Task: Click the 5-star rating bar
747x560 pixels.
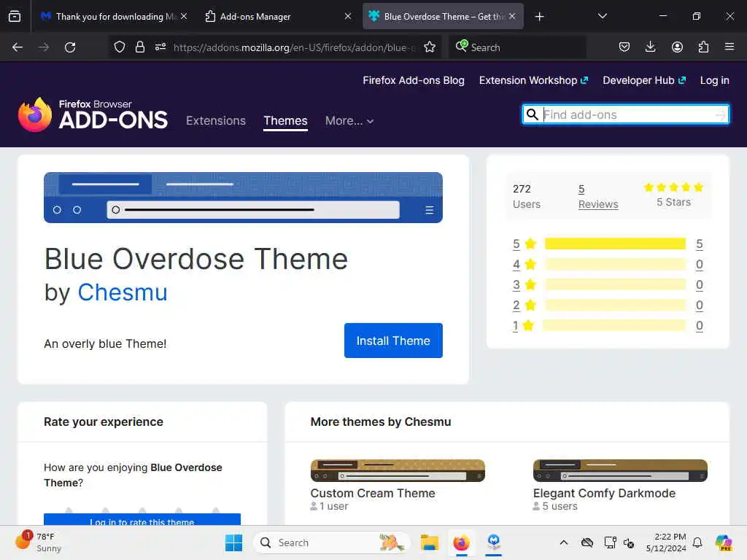Action: (615, 244)
